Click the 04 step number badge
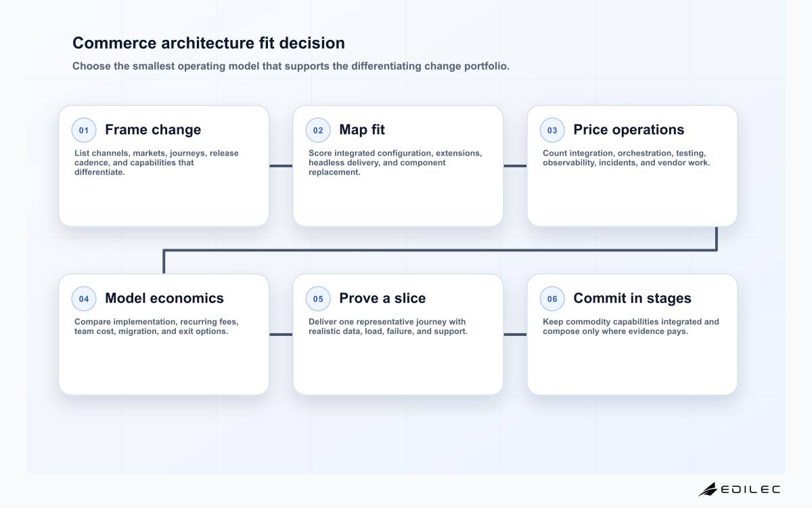The height and width of the screenshot is (508, 812). [84, 299]
